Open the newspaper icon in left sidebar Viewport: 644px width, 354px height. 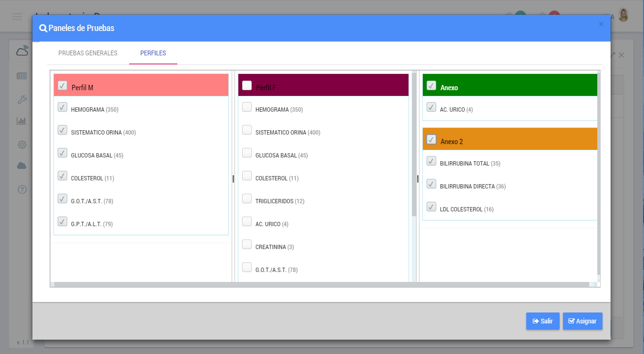22,76
